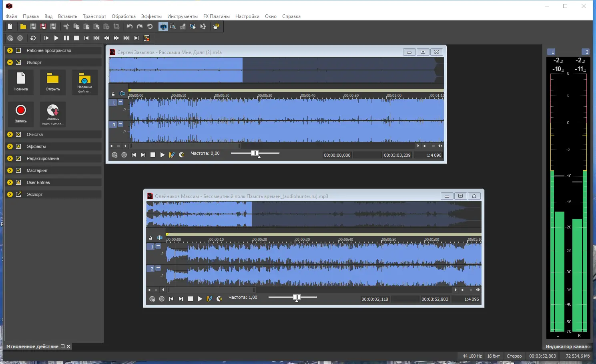Cut selection with the scissors icon
The width and height of the screenshot is (596, 364).
click(x=66, y=26)
